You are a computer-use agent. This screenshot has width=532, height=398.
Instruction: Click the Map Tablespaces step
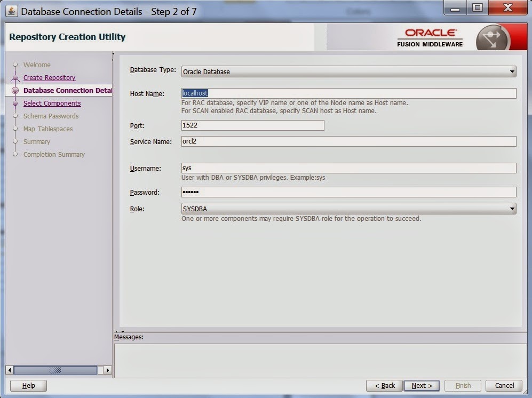(48, 129)
